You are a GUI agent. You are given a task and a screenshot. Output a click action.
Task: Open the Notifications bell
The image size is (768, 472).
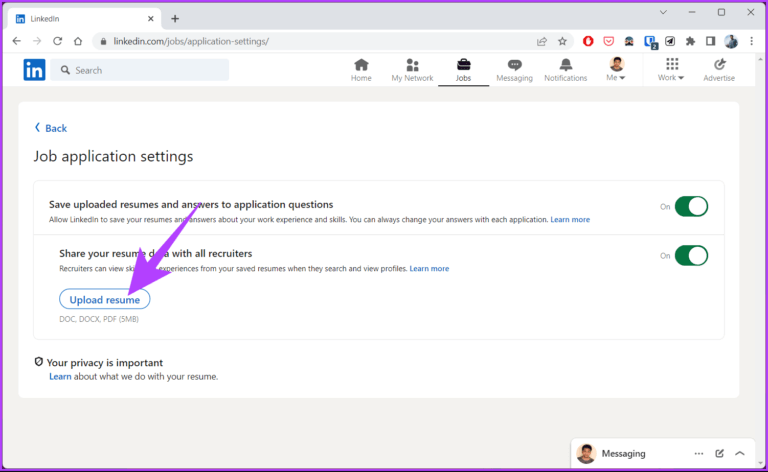point(565,70)
